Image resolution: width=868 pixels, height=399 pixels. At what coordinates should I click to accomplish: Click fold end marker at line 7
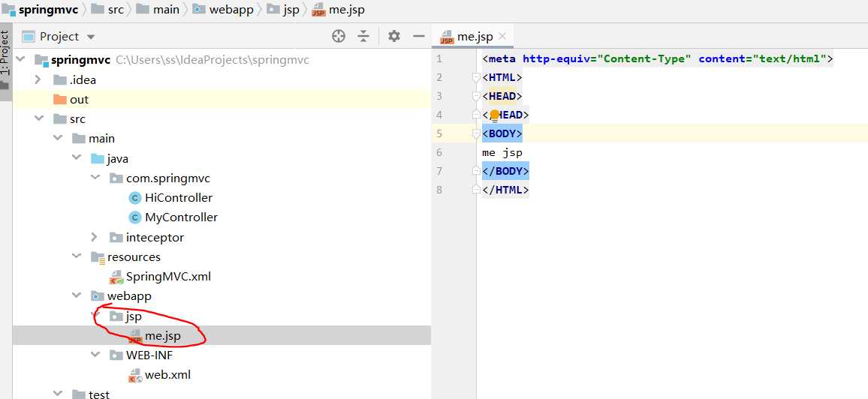point(476,171)
